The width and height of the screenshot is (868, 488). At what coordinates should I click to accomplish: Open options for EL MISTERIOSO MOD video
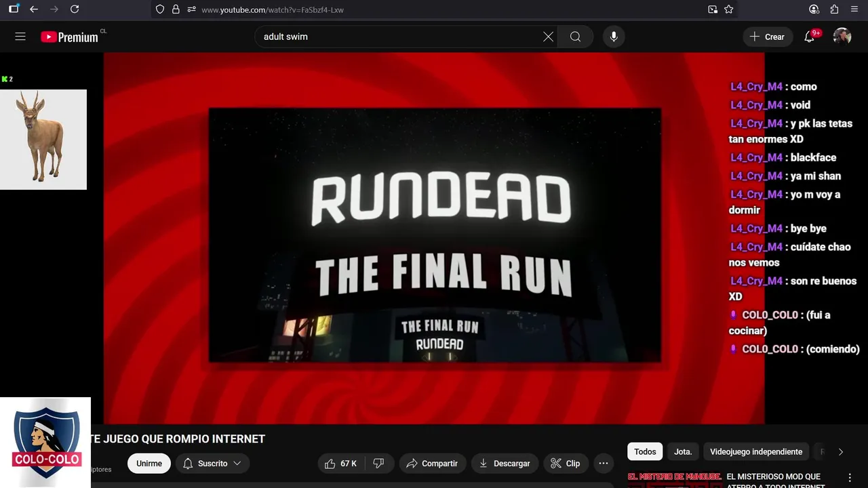point(850,478)
